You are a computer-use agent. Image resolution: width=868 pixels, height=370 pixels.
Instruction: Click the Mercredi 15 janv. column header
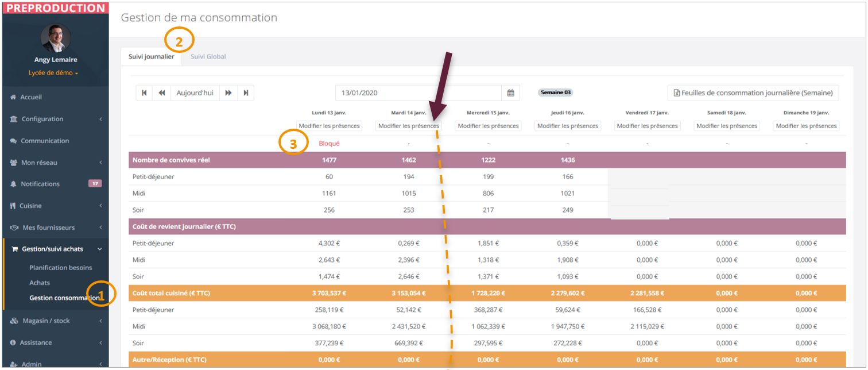pos(488,113)
